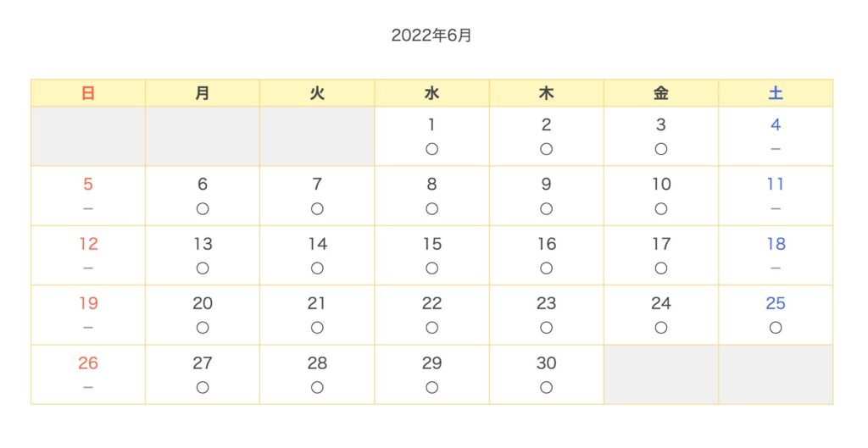Select the circle for June 10
Screen dimensions: 868x448
(x=661, y=209)
